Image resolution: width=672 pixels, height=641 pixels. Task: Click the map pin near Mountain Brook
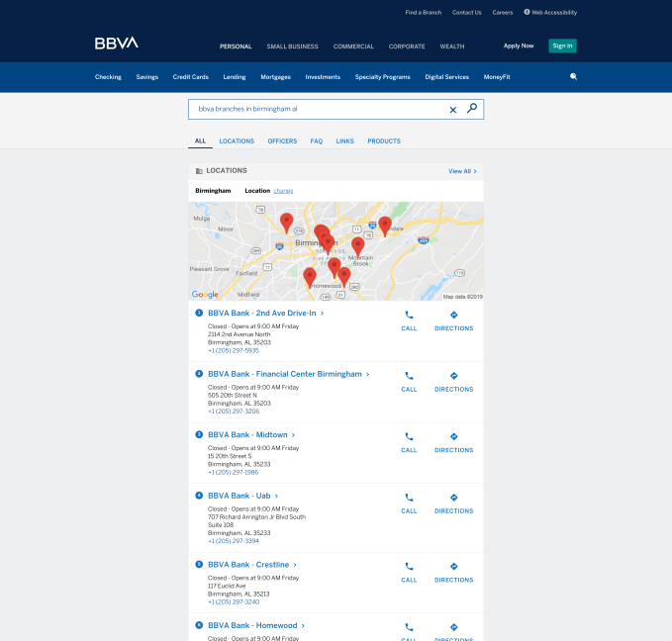(358, 246)
